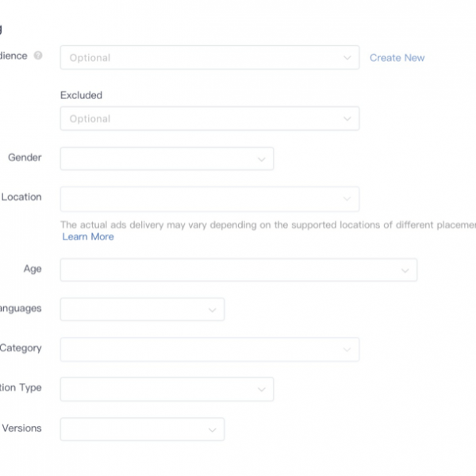Click the Location field chevron arrow
The height and width of the screenshot is (476, 476).
click(347, 199)
